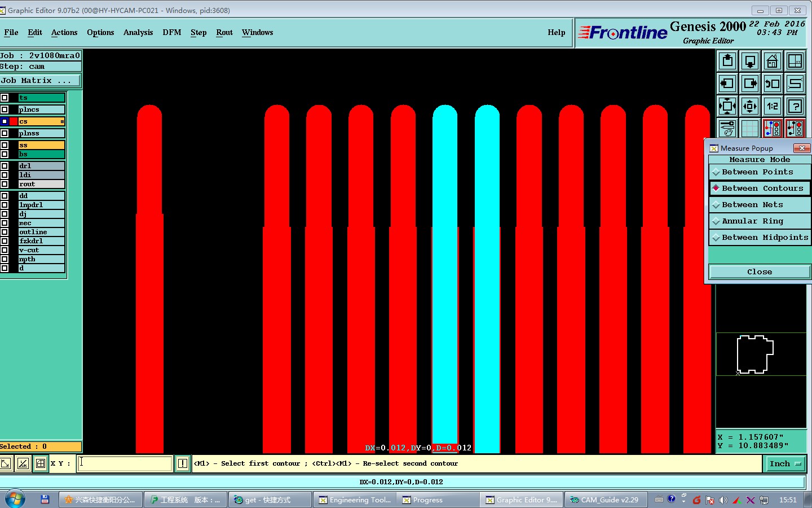Click the S-shaped snake path icon
The width and height of the screenshot is (812, 508).
pyautogui.click(x=795, y=84)
